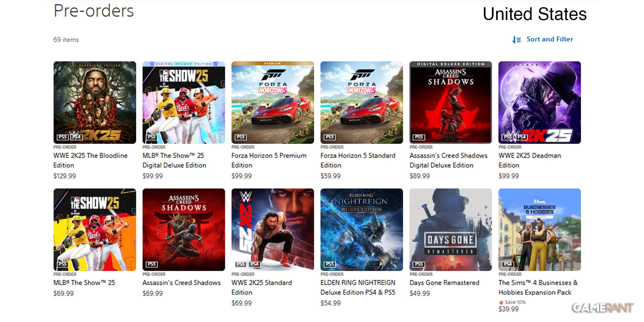Viewport: 644px width, 322px height.
Task: Click Assassin's Creed Shadows Digital Deluxe Edition title
Action: point(448,160)
